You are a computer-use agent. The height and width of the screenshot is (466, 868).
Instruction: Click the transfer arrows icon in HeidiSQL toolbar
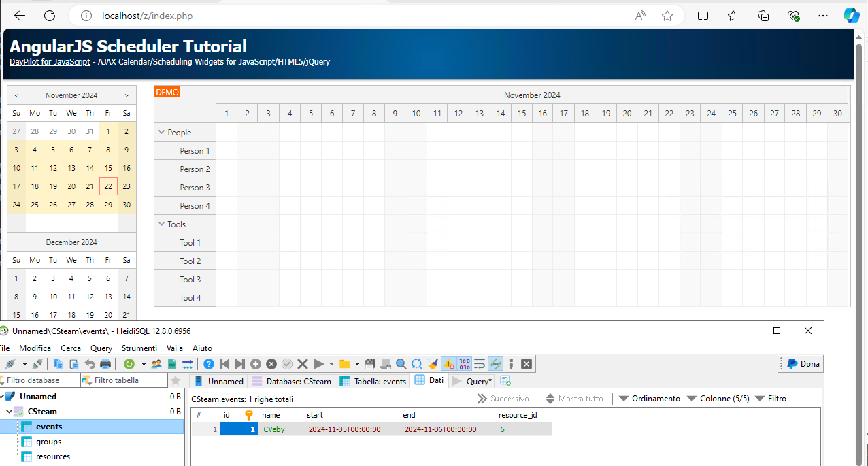[x=187, y=364]
